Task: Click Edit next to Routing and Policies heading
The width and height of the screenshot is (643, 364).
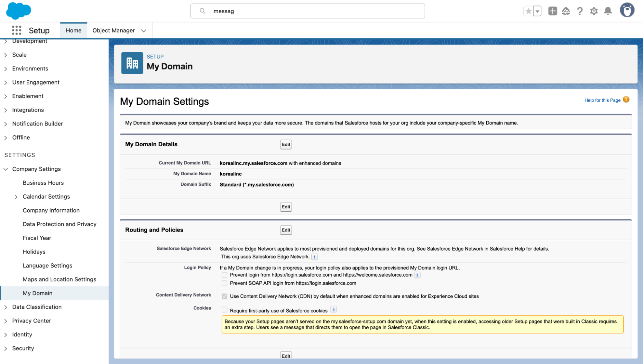Action: pyautogui.click(x=286, y=230)
